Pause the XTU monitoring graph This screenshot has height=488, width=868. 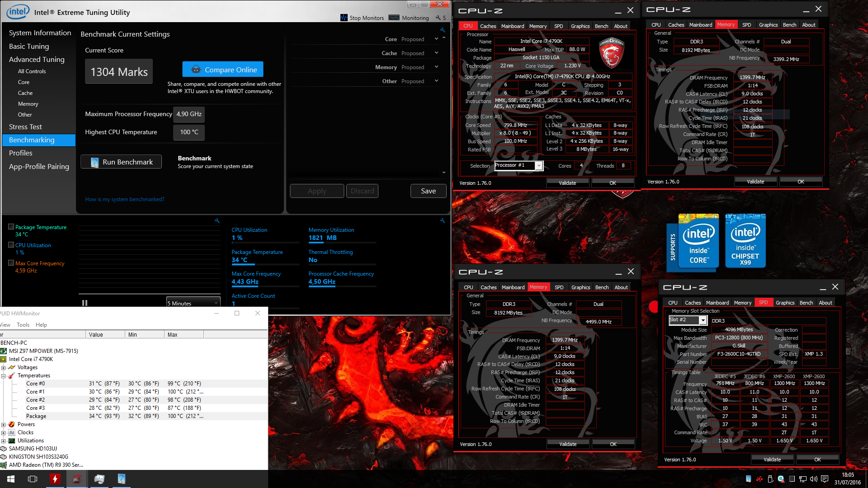point(85,303)
